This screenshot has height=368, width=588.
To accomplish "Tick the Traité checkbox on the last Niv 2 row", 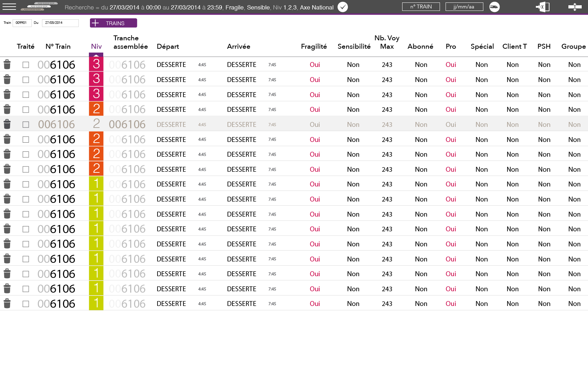I will [x=26, y=169].
